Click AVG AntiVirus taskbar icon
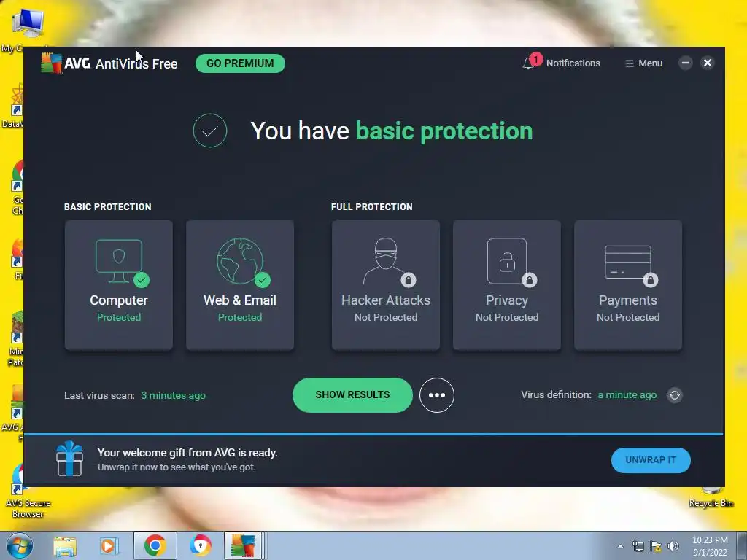 tap(243, 545)
